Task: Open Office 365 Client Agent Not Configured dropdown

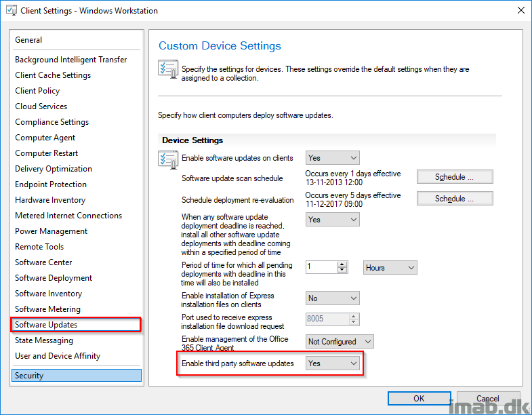Action: 340,342
